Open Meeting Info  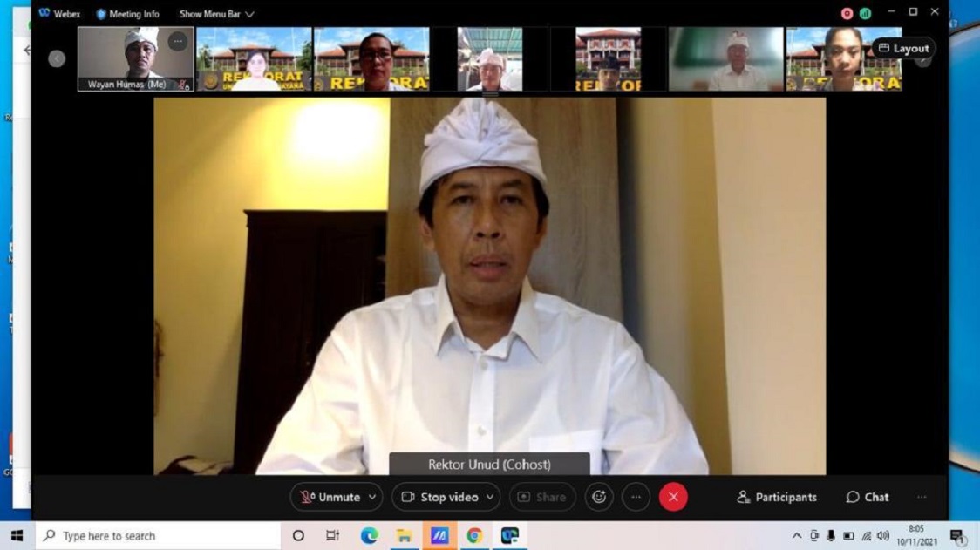pyautogui.click(x=127, y=14)
